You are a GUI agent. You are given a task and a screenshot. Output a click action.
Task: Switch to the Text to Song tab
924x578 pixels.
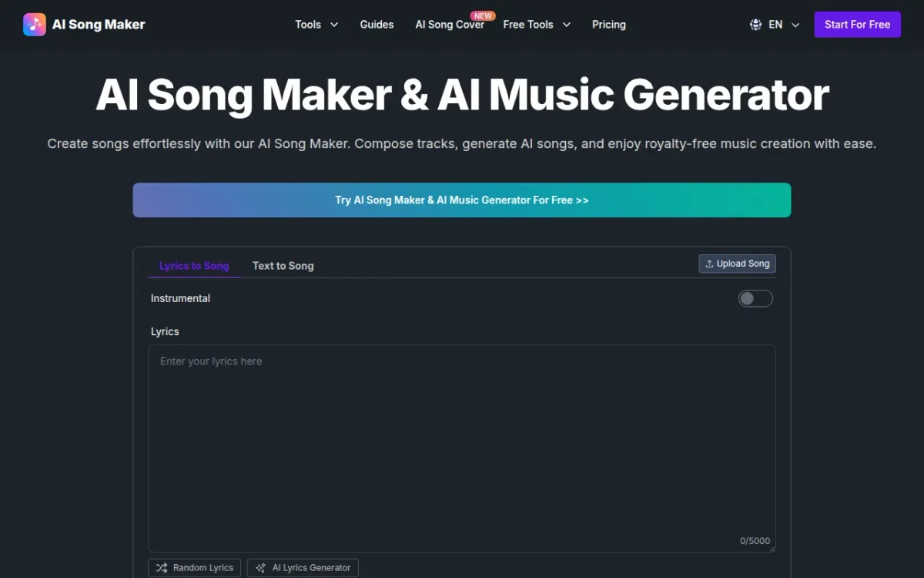pos(283,266)
